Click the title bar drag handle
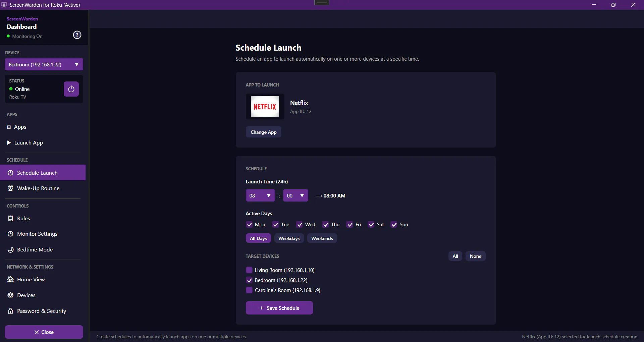 [x=322, y=3]
